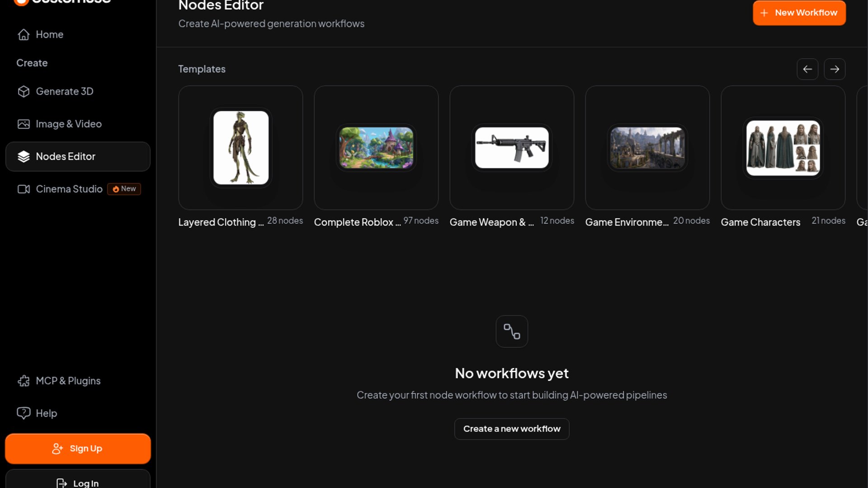Open Cinema Studio from sidebar
Screen dimensions: 868x488
coord(78,189)
